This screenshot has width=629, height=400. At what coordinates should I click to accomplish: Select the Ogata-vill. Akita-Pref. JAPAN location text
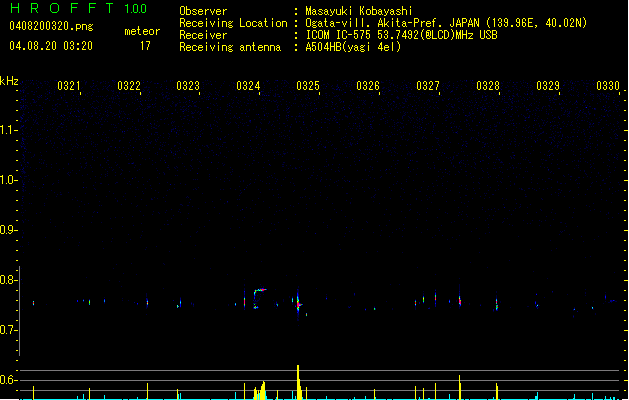point(446,23)
